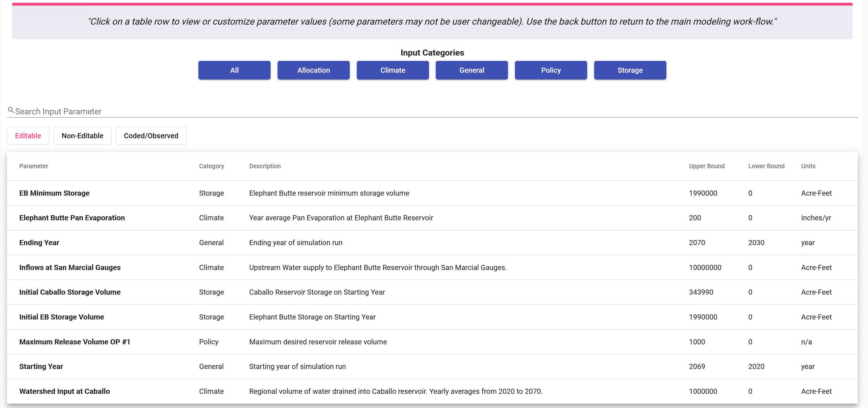Click General category cell in Ending Year row
The height and width of the screenshot is (408, 868).
(x=211, y=243)
